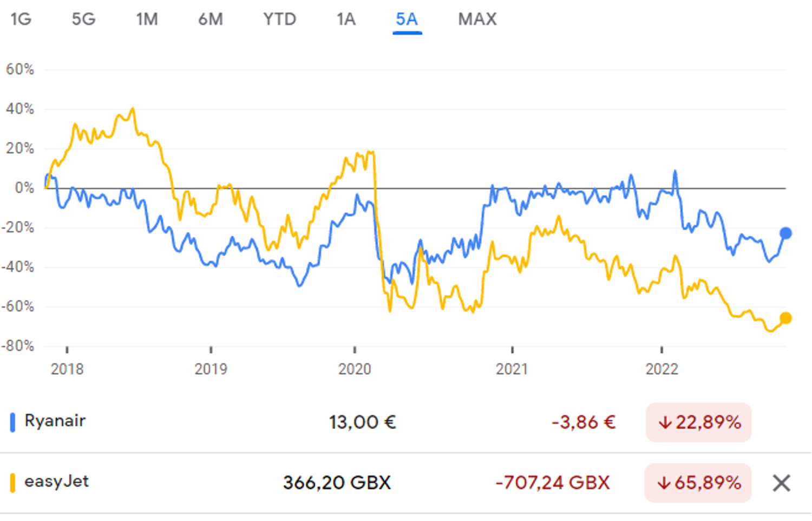The image size is (812, 521).
Task: Click the Ryanair stock name
Action: (55, 421)
